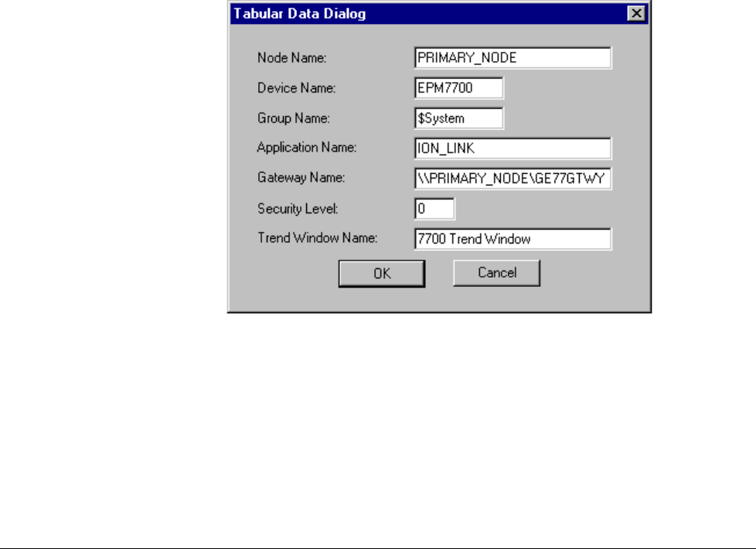Focus the Group Name field with $System

(459, 118)
